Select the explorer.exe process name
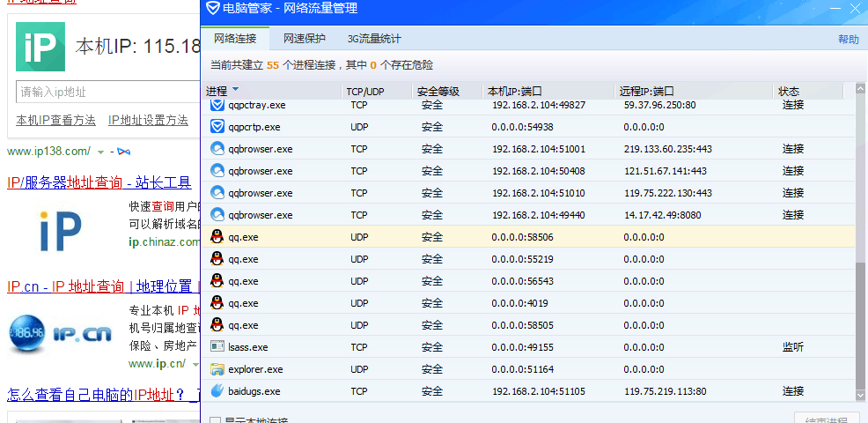The width and height of the screenshot is (868, 423). click(255, 369)
